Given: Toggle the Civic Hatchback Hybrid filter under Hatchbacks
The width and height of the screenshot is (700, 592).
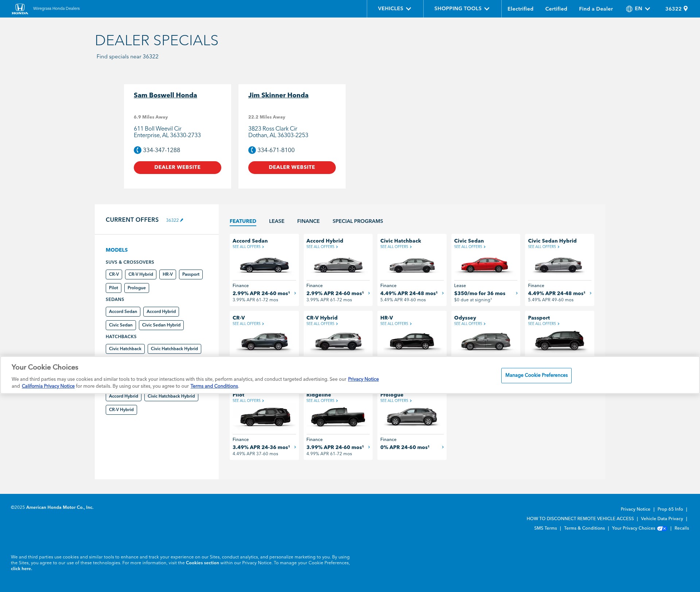Looking at the screenshot, I should tap(174, 349).
